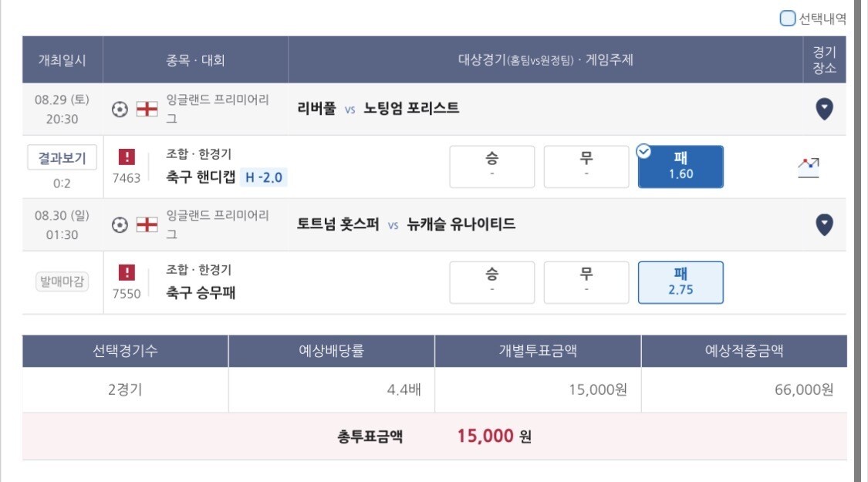Click the red warning icon above 7463
This screenshot has height=482, width=868.
click(x=127, y=157)
